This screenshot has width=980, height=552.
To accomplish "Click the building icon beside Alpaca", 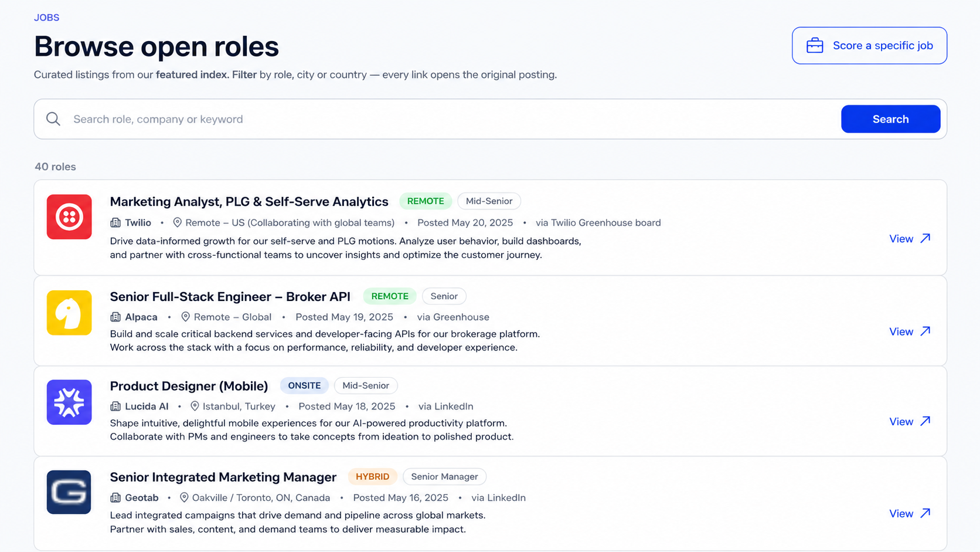I will point(115,317).
